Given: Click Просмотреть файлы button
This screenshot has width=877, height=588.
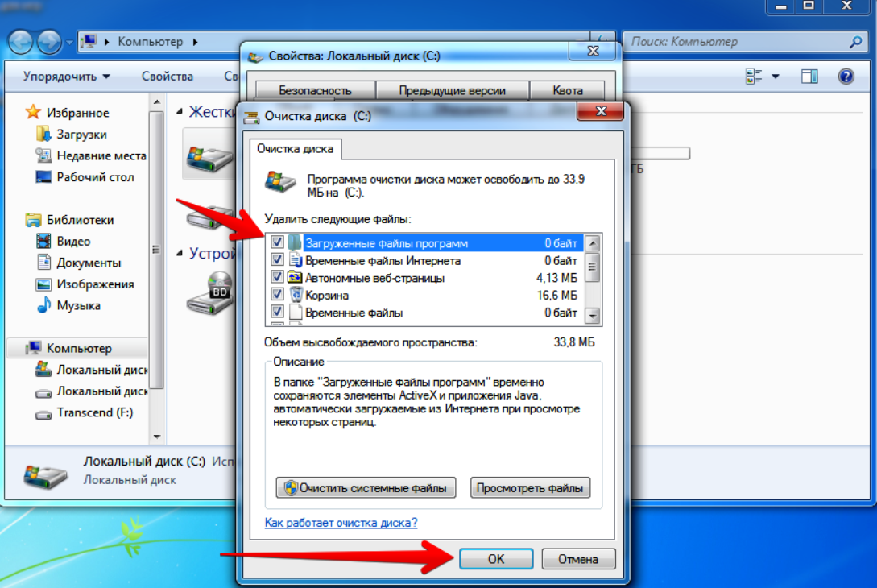Looking at the screenshot, I should pos(530,488).
